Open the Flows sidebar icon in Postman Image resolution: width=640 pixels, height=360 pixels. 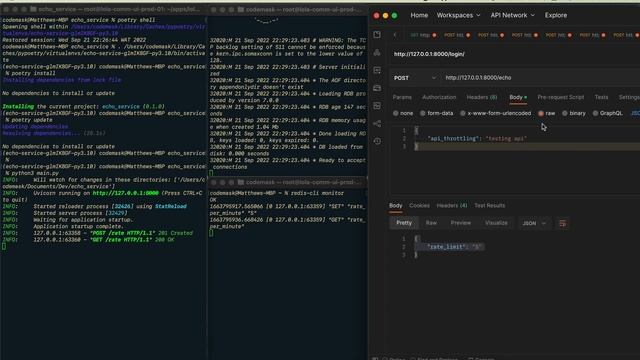377,124
